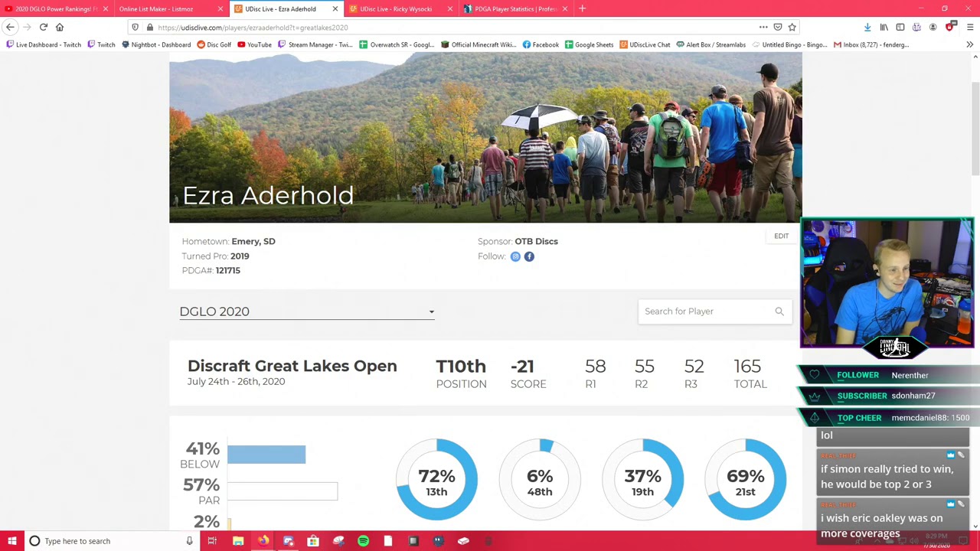Open Microsoft Store from taskbar

point(313,541)
